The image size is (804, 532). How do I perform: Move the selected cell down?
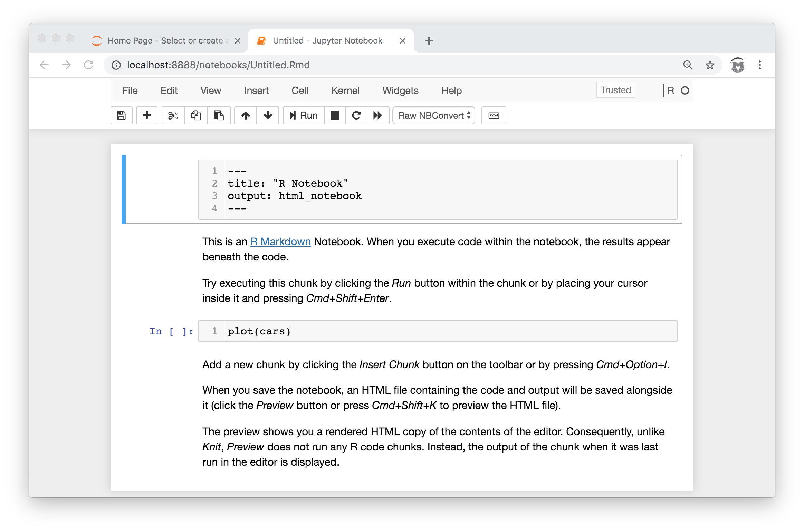(x=268, y=115)
